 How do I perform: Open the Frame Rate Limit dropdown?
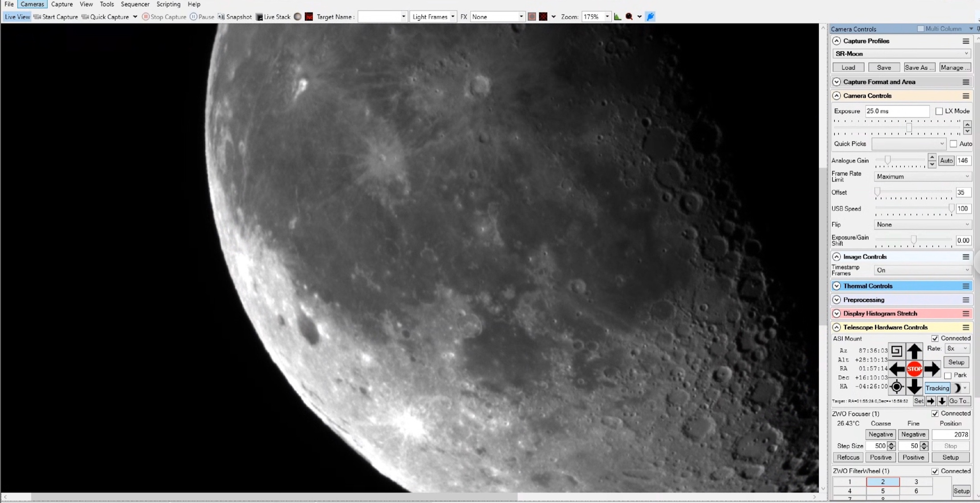922,176
